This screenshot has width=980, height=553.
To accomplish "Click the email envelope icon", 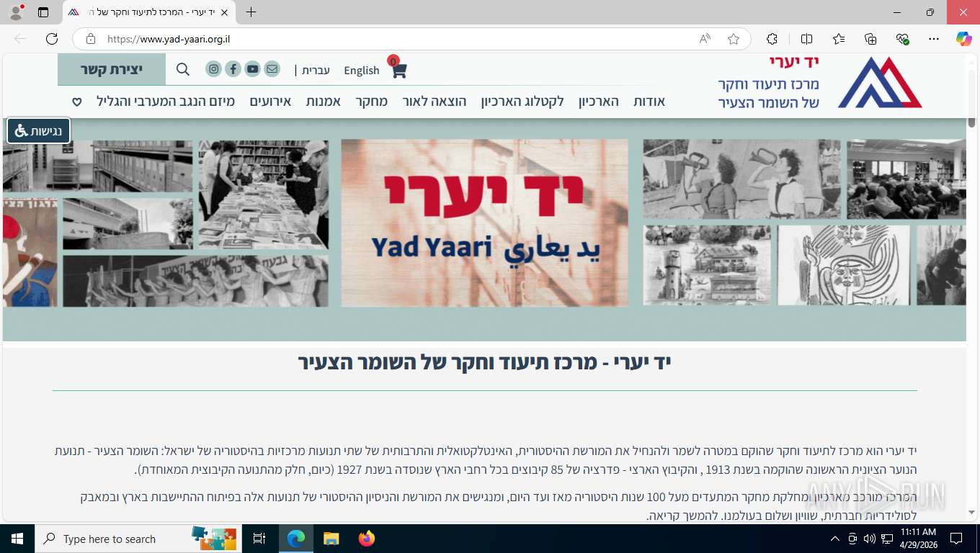I will pos(272,69).
